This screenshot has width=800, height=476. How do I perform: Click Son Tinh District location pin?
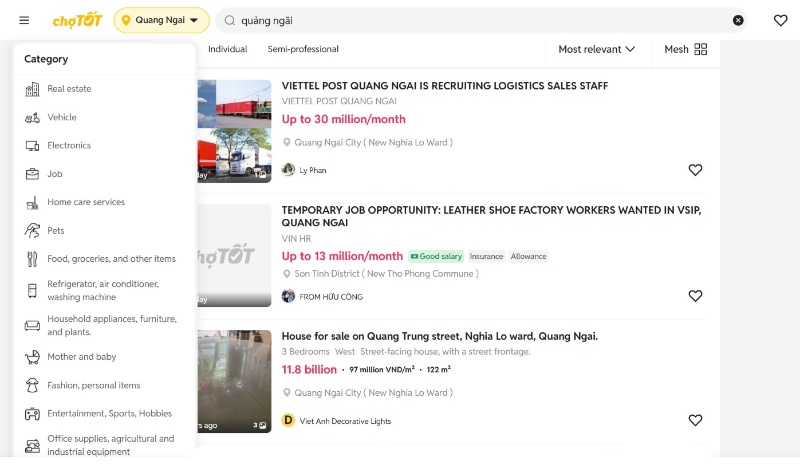point(287,274)
